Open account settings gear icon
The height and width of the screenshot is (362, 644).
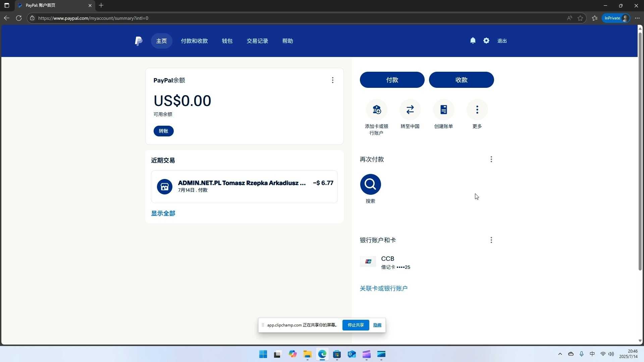click(x=486, y=41)
